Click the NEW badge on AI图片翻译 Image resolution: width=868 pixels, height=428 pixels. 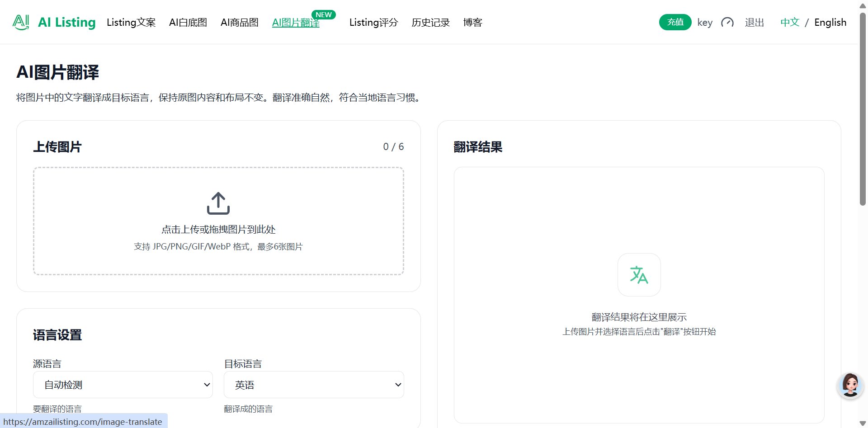[324, 14]
